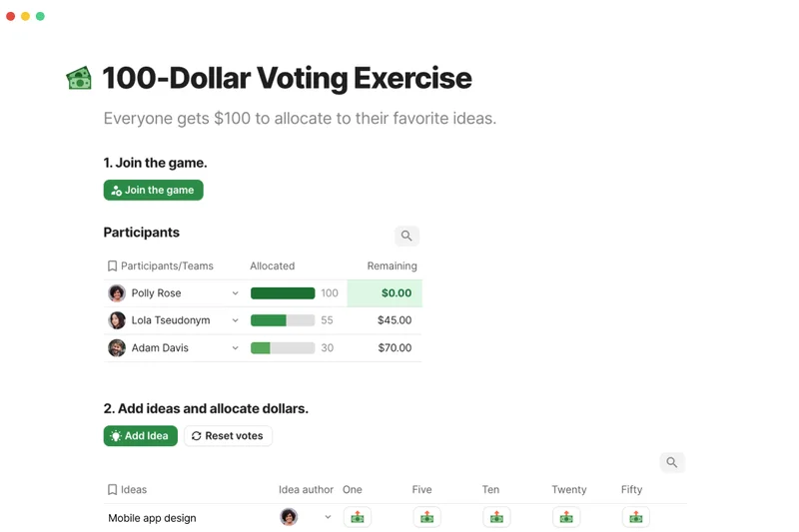The image size is (799, 532).
Task: Vote five dollars on Mobile app design
Action: tap(426, 517)
